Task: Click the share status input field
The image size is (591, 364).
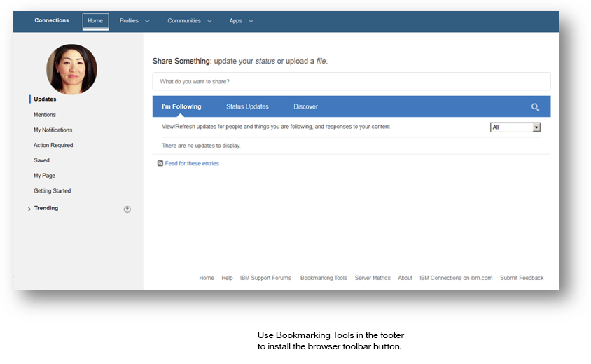Action: coord(351,82)
